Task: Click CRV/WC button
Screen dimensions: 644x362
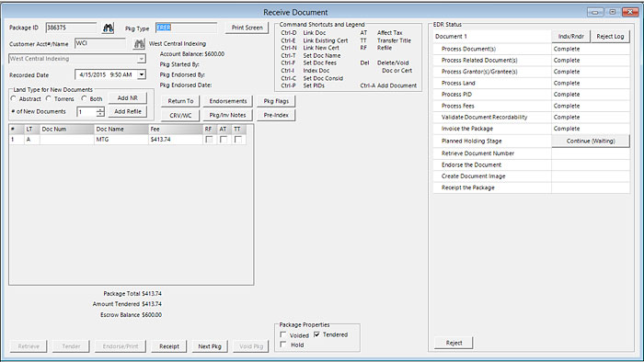Action: tap(180, 115)
